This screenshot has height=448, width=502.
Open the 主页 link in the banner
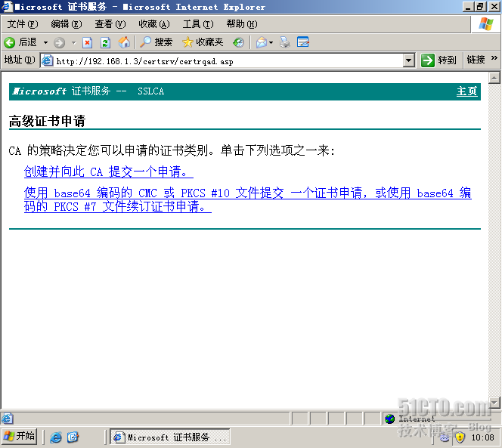point(466,91)
